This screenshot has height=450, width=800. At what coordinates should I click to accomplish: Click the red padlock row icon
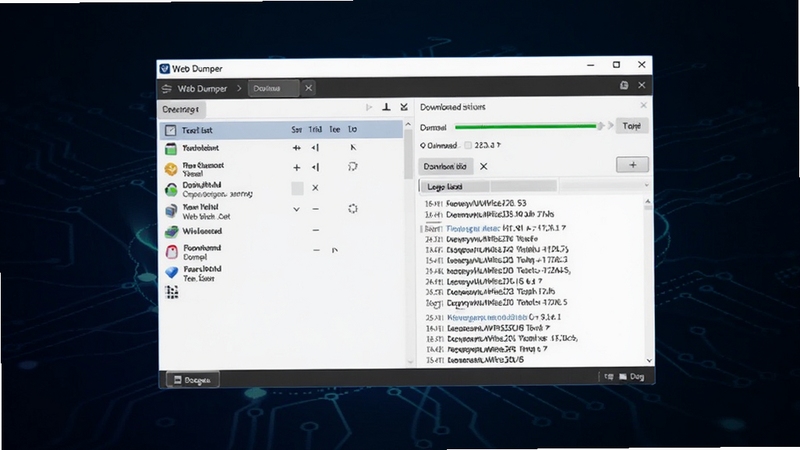172,252
